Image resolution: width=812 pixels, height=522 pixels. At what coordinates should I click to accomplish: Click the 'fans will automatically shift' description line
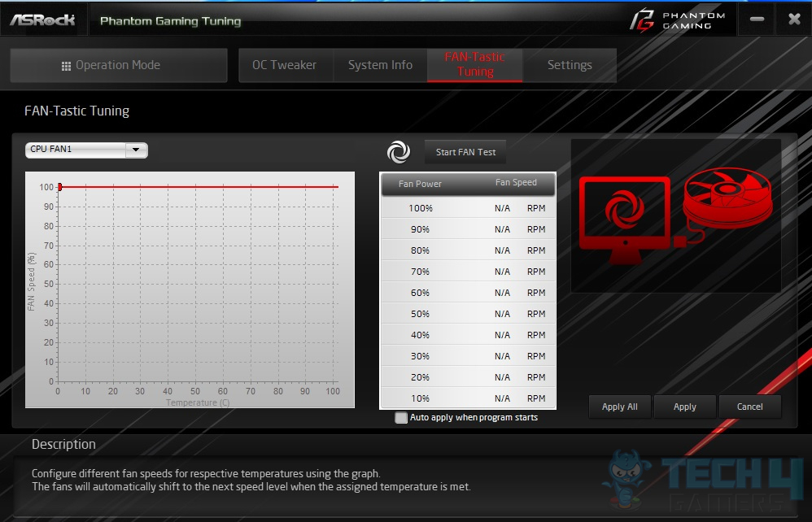point(251,487)
